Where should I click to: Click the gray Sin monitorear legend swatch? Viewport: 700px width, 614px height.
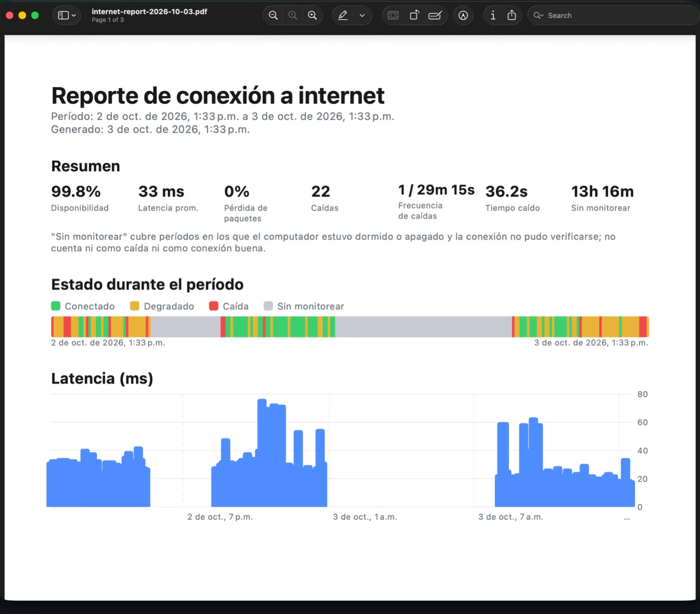click(x=268, y=306)
